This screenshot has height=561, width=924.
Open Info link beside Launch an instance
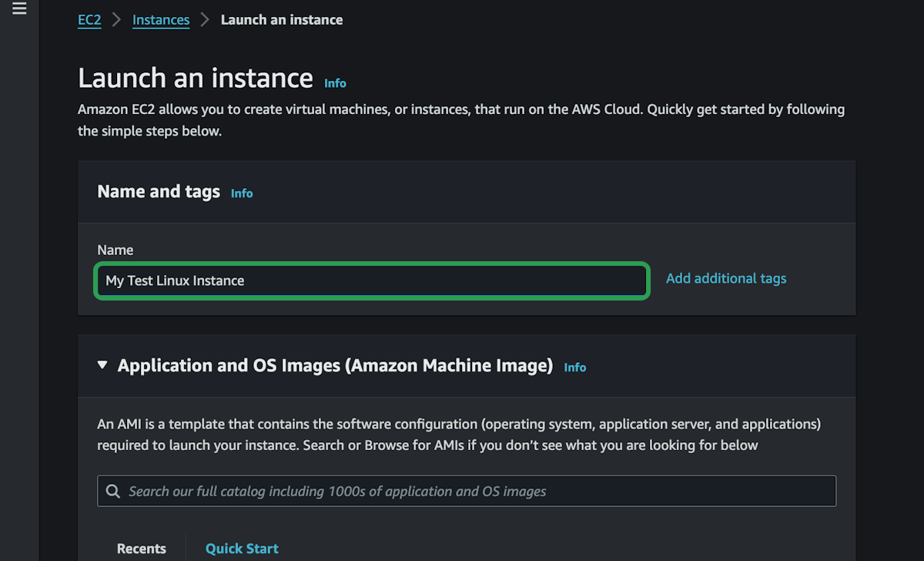tap(335, 83)
